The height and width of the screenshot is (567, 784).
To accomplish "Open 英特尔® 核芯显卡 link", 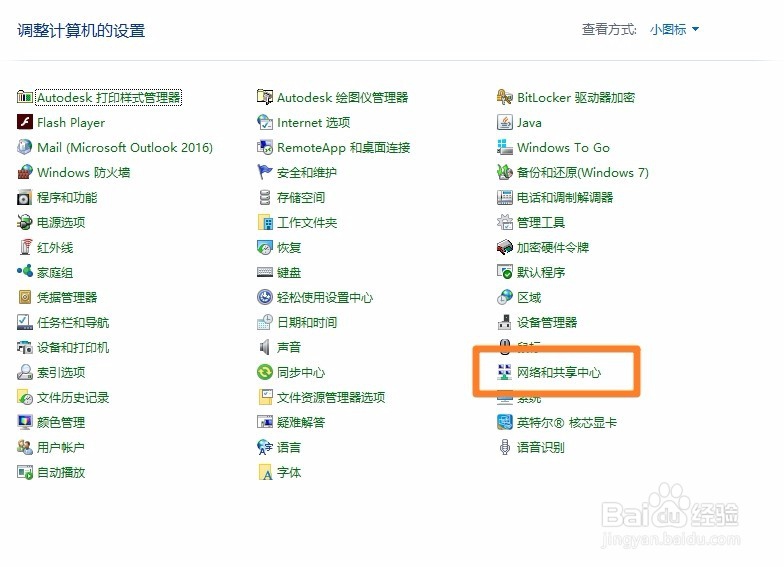I will coord(566,423).
